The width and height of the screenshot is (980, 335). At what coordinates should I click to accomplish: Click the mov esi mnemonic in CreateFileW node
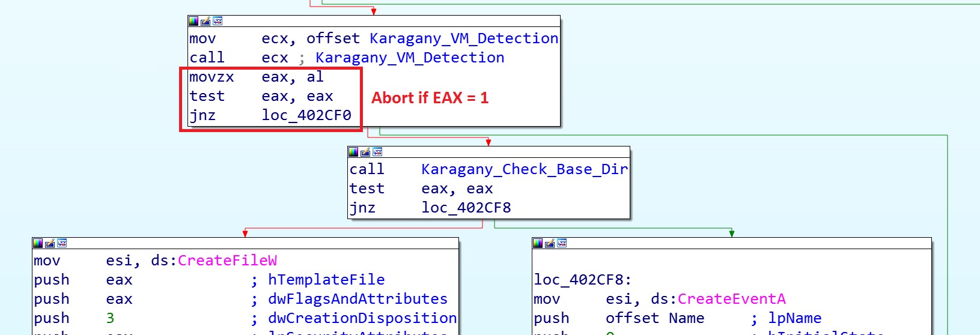[47, 261]
